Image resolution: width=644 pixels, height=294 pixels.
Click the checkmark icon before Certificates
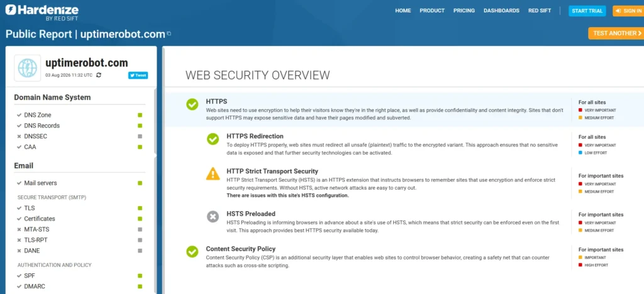[19, 219]
